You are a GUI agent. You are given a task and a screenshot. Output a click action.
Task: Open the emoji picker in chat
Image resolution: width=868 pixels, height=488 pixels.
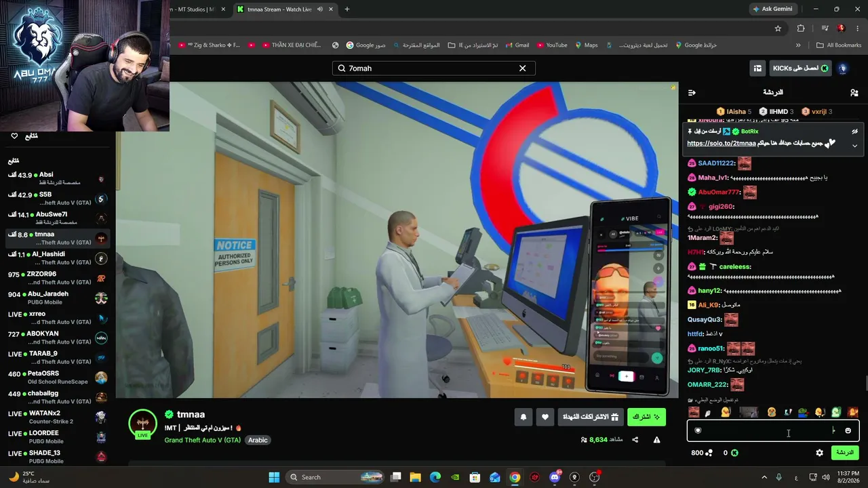click(x=848, y=430)
